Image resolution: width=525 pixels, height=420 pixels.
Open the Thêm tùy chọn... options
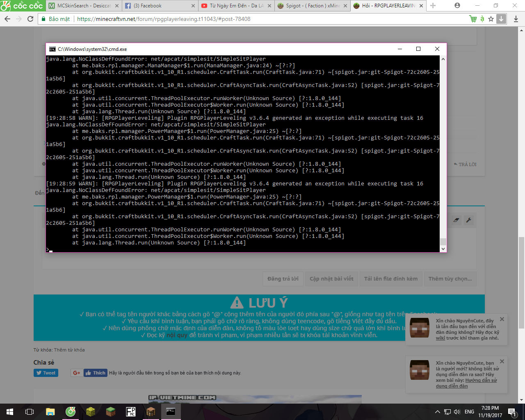pyautogui.click(x=450, y=279)
